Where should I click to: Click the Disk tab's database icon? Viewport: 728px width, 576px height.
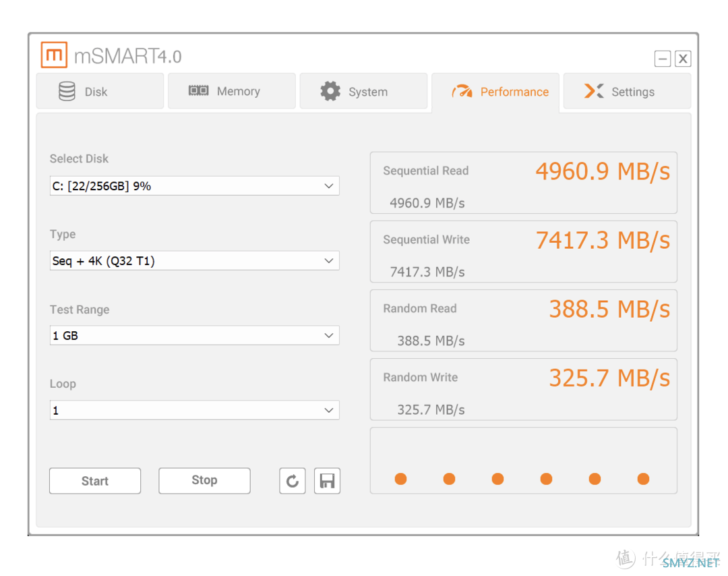[x=67, y=92]
